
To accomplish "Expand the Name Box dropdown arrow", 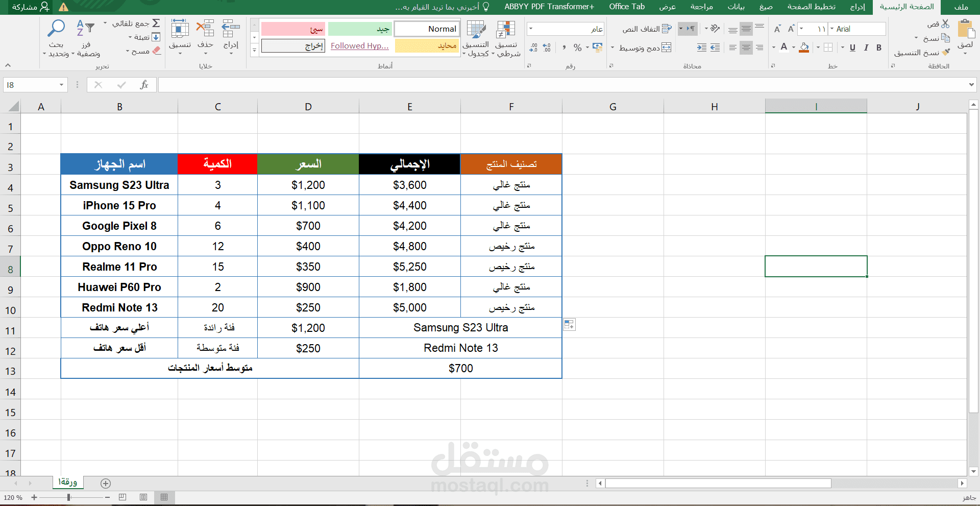I will (61, 85).
